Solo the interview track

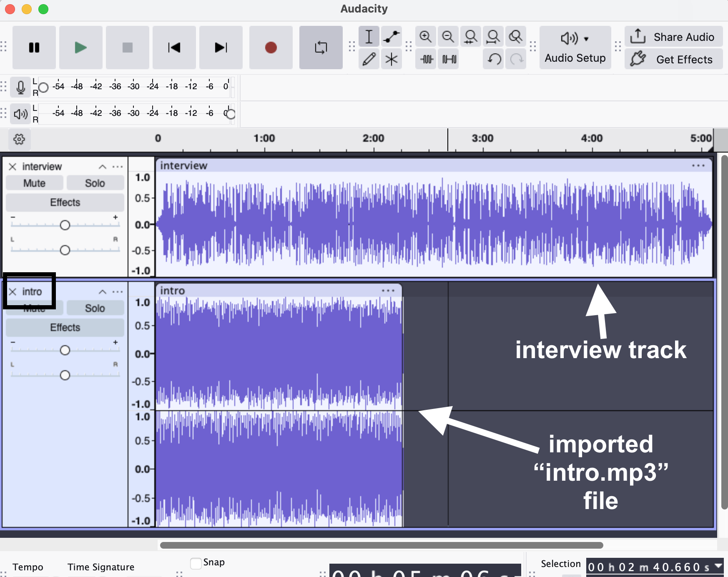[x=95, y=183]
